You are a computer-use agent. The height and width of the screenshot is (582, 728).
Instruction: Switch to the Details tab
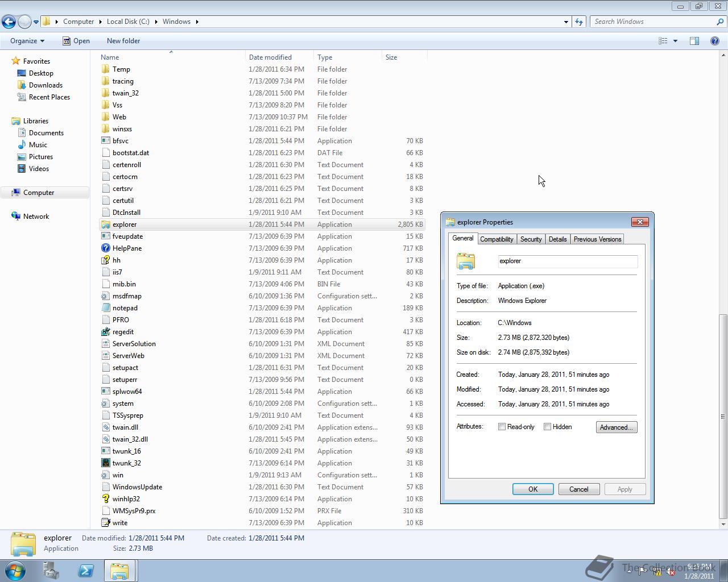(557, 239)
